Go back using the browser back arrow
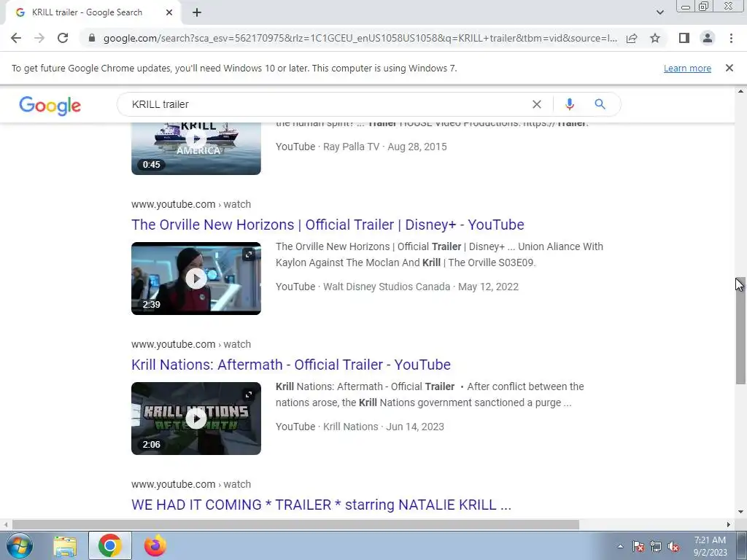The height and width of the screenshot is (560, 747). click(x=16, y=38)
